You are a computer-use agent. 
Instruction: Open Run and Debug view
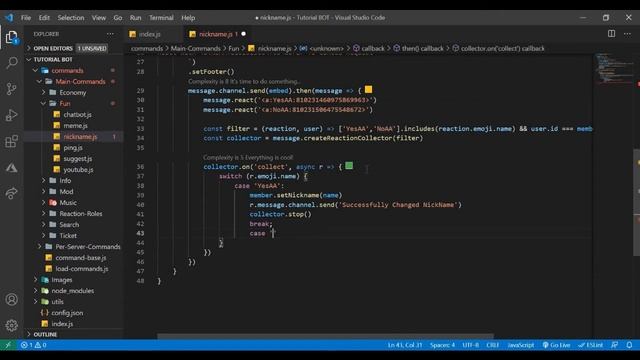pos(11,115)
